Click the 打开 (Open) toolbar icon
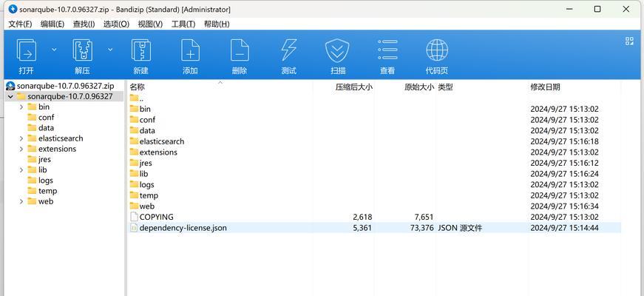 [x=27, y=51]
